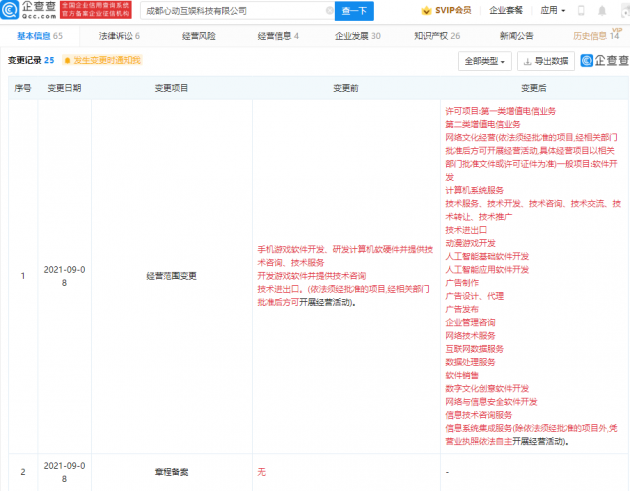
Task: Click the 人工智能基础软件开发 line
Action: coord(487,256)
